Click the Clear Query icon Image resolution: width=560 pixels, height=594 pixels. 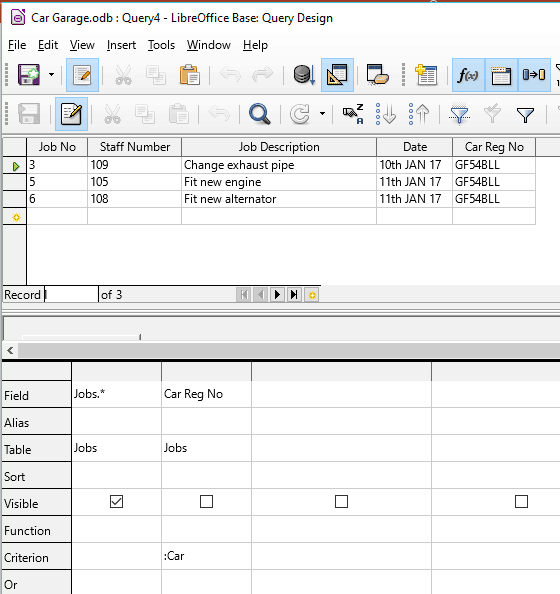[x=377, y=75]
